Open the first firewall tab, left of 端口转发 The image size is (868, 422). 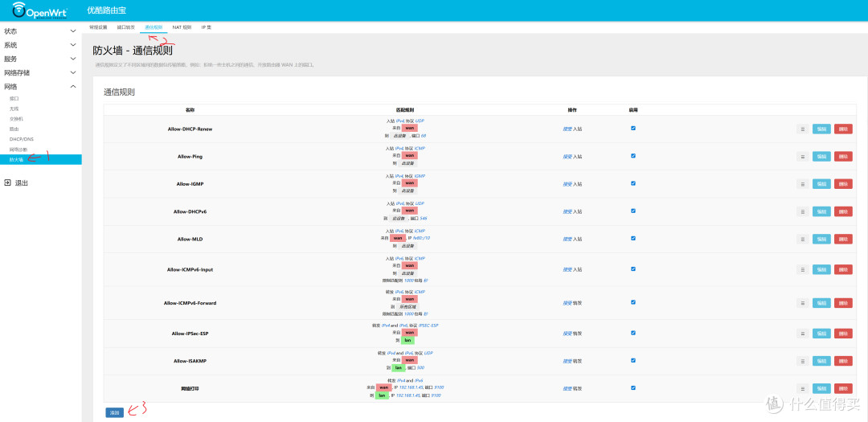pyautogui.click(x=98, y=27)
